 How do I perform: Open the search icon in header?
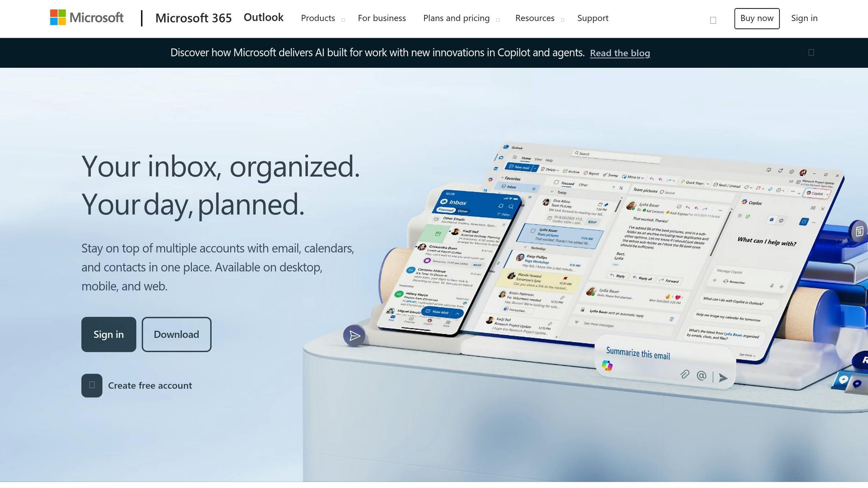713,20
